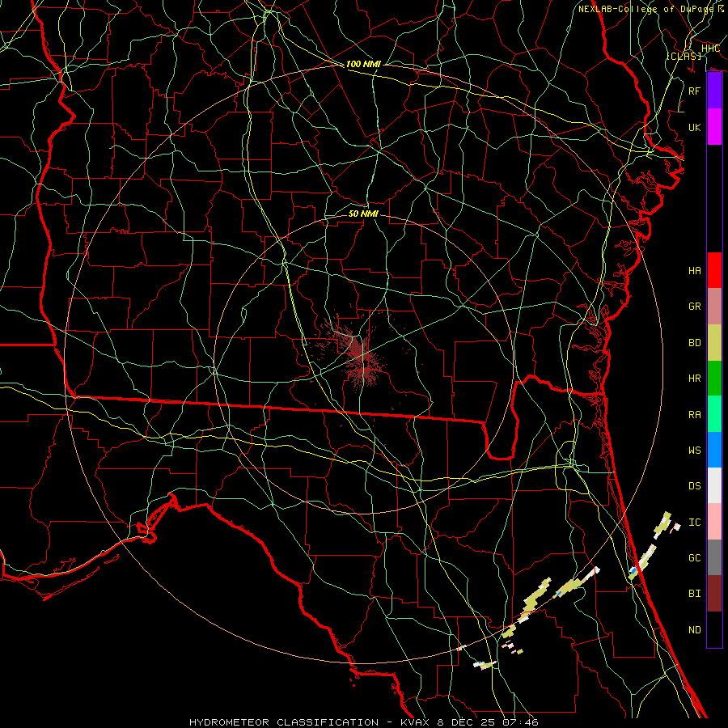
Task: Click the 'RA' legend label
Action: 695,414
